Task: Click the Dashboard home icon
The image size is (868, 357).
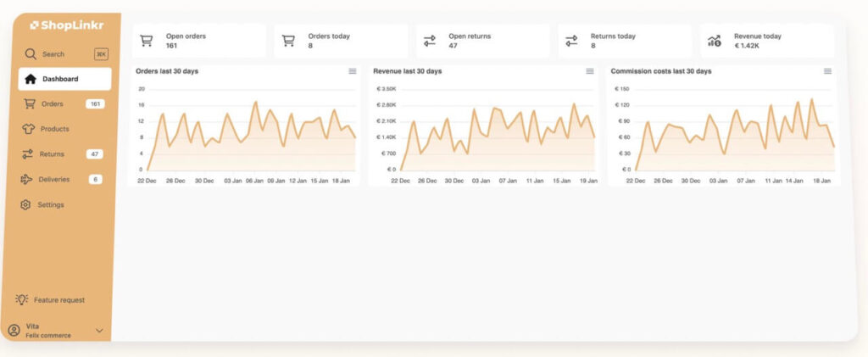Action: pyautogui.click(x=31, y=79)
